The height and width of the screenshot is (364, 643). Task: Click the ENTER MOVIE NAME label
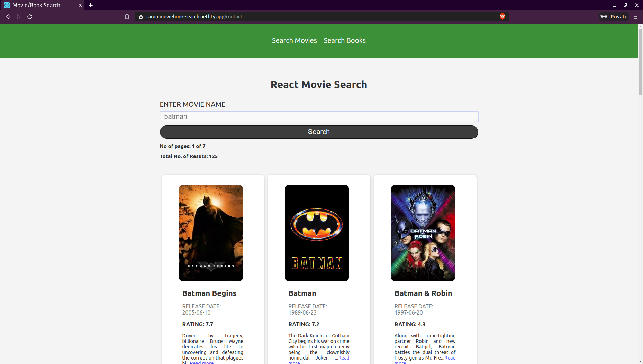coord(192,104)
